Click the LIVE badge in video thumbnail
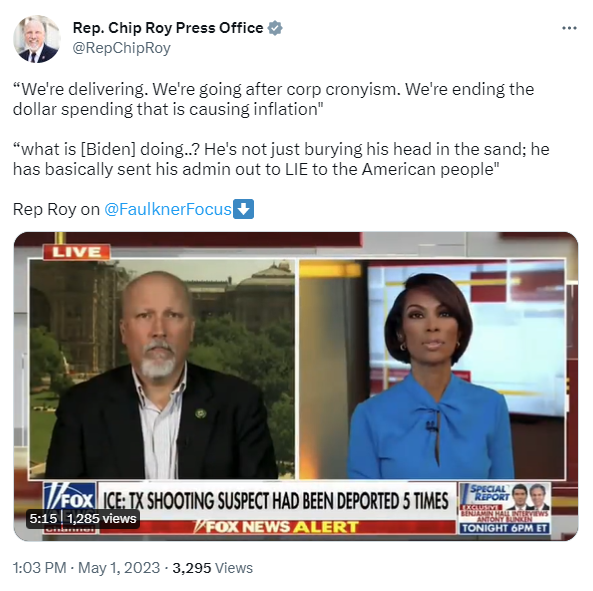Screen dimensions: 593x591 click(76, 252)
